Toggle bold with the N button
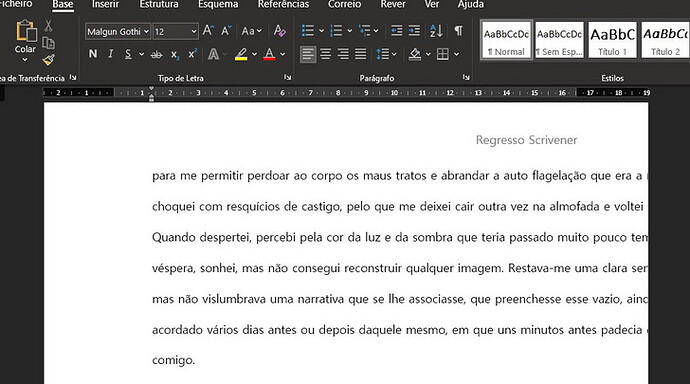Viewport: 690px width, 384px height. pyautogui.click(x=93, y=54)
